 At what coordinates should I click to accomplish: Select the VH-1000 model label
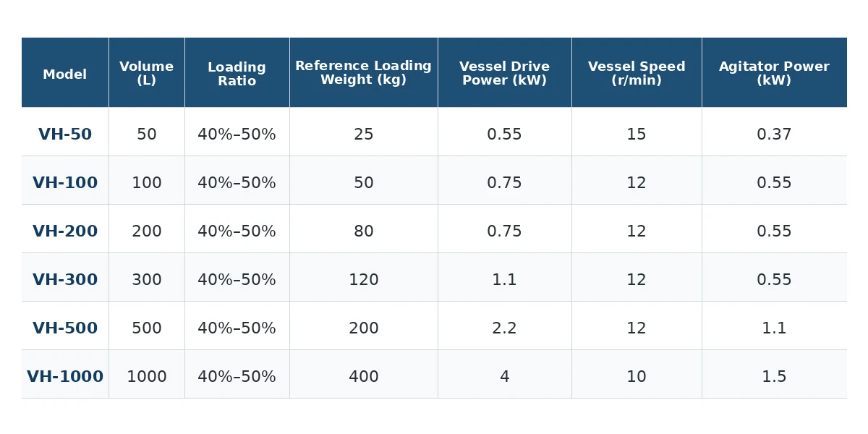coord(65,377)
